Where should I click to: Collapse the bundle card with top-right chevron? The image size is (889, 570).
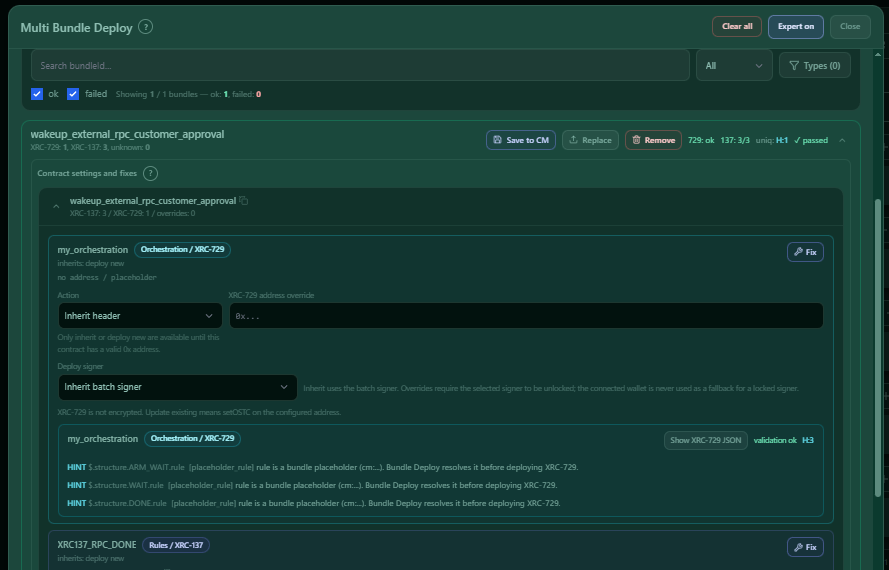coord(842,140)
